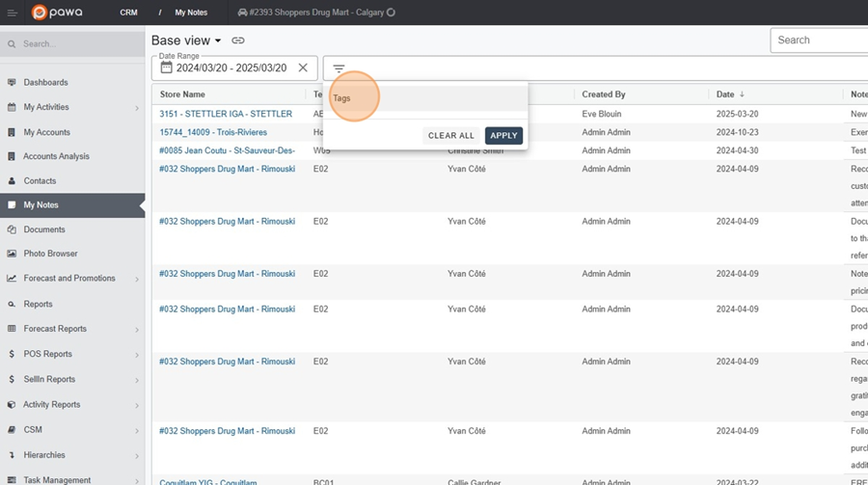Image resolution: width=868 pixels, height=485 pixels.
Task: Click the top-right Search box
Action: [819, 40]
